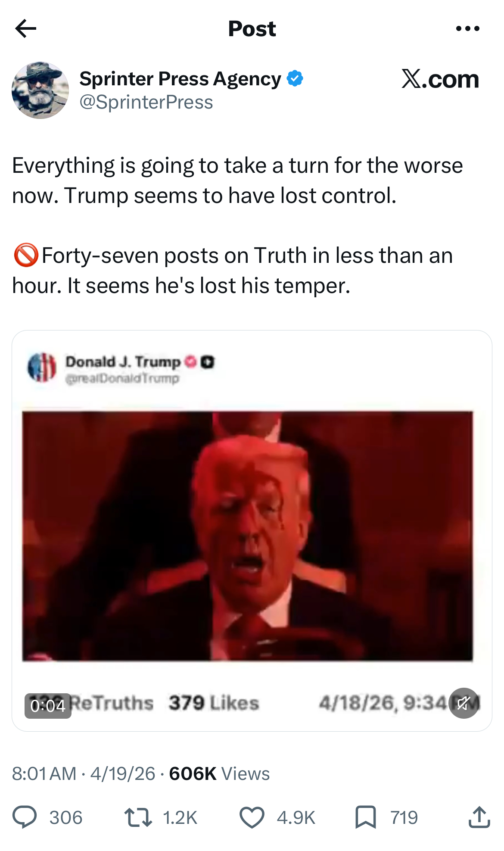Tap the blue verified badge
This screenshot has width=504, height=851.
(295, 78)
